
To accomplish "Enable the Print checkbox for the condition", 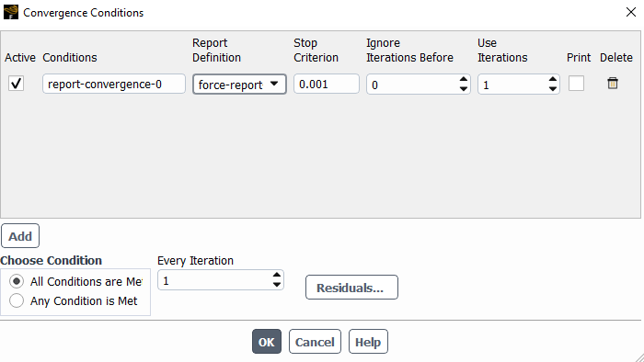I will tap(576, 84).
